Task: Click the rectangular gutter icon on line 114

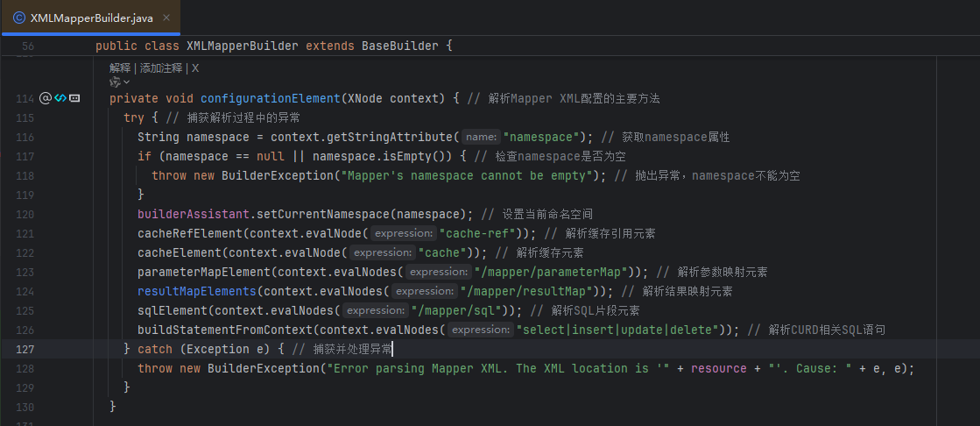Action: [x=74, y=98]
